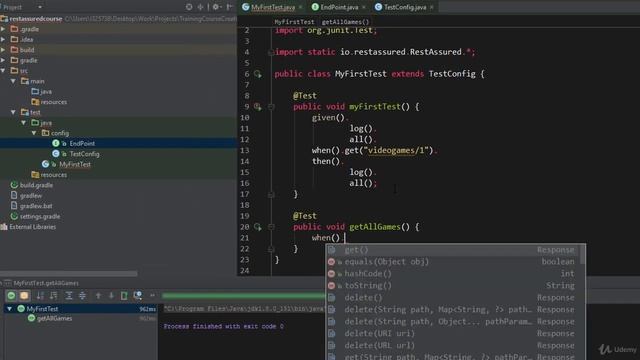Toggle sort alphabetically in test runner toolbar
640x360 pixels.
coord(40,296)
